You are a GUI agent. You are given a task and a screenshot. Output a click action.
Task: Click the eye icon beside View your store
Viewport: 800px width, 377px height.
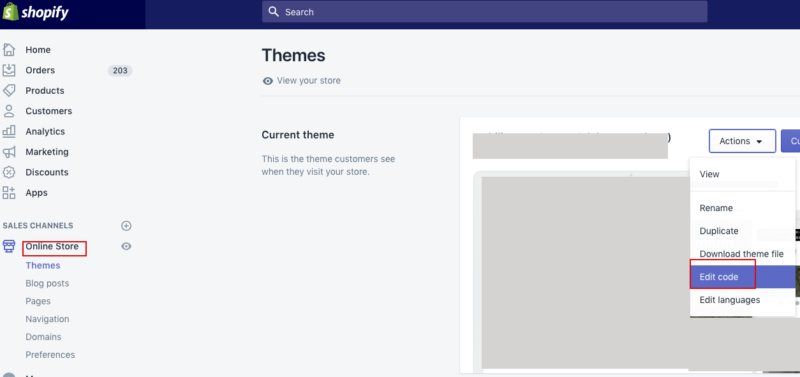pos(267,81)
